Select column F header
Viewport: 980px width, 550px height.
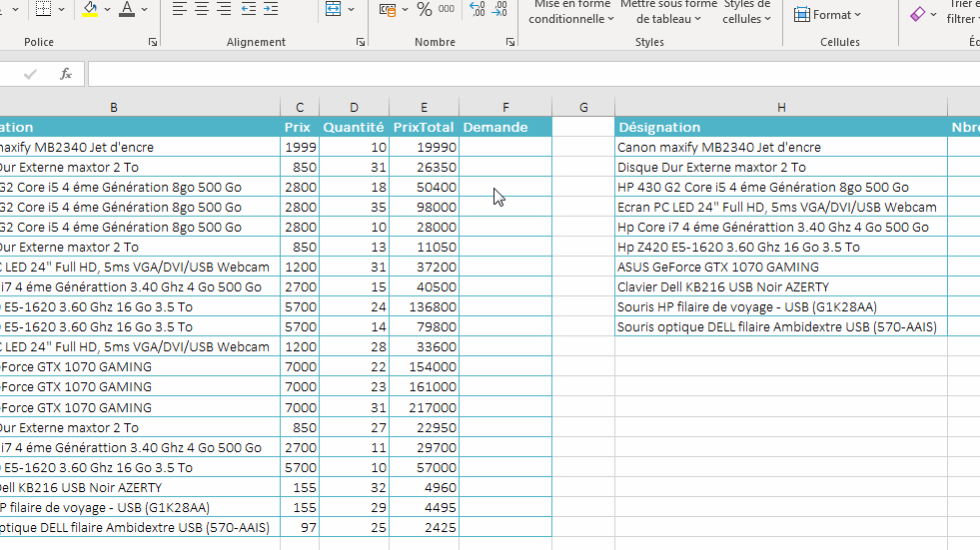pyautogui.click(x=505, y=108)
